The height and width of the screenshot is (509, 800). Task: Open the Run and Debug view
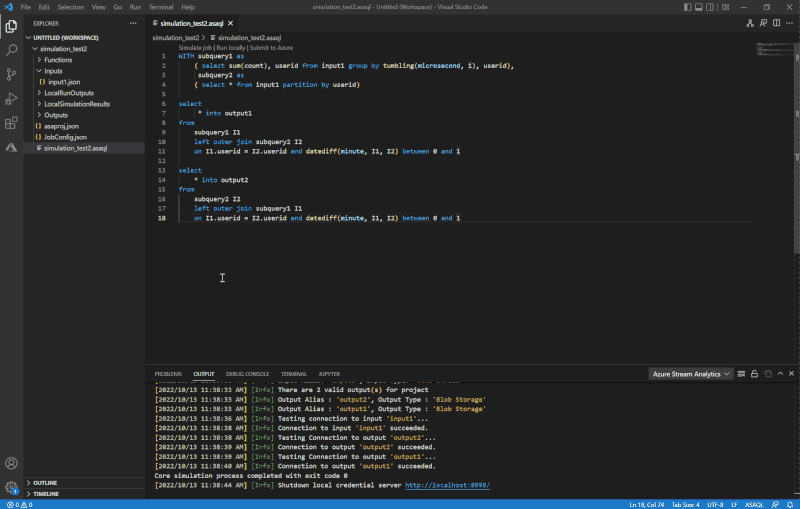[11, 98]
